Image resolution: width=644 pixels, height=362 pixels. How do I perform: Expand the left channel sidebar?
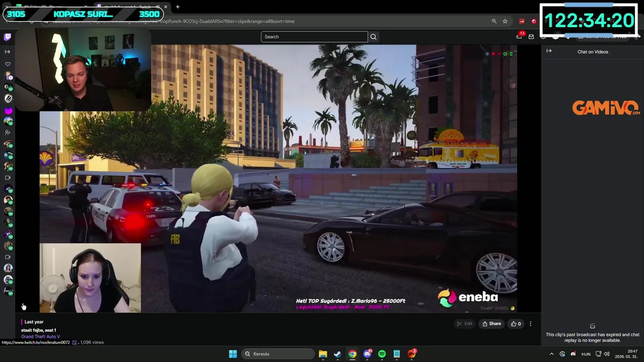8,52
